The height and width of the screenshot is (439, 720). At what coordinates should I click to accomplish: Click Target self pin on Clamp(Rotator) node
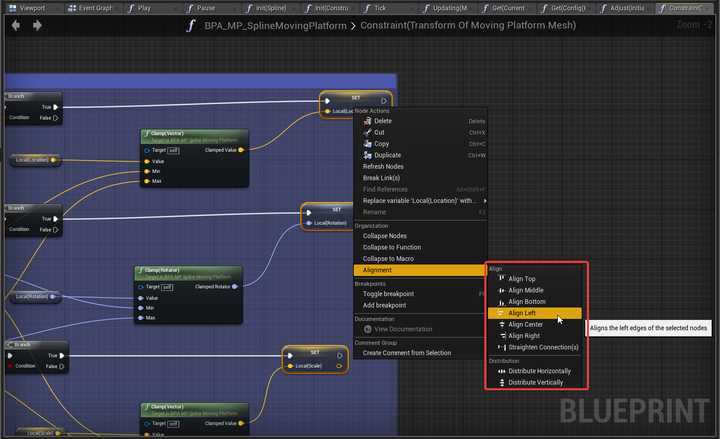(x=141, y=287)
